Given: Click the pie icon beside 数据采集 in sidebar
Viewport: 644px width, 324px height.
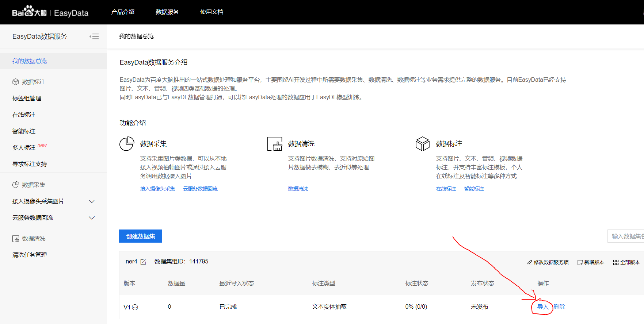Looking at the screenshot, I should 16,185.
